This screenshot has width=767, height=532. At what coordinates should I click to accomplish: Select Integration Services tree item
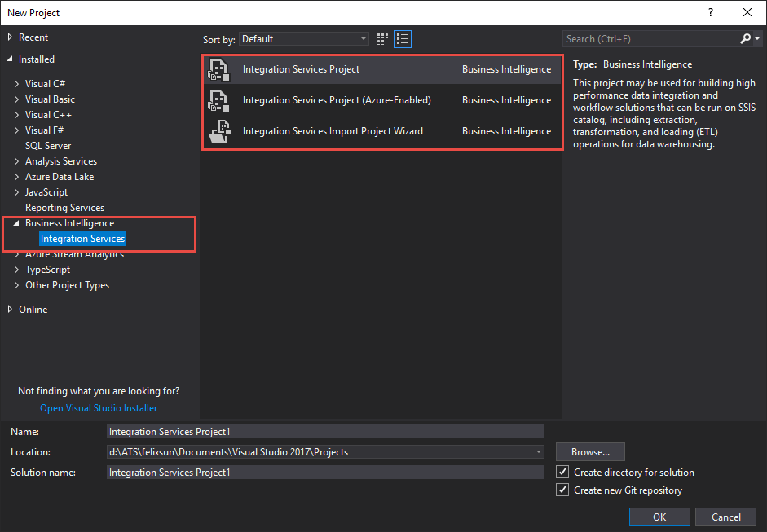click(82, 239)
